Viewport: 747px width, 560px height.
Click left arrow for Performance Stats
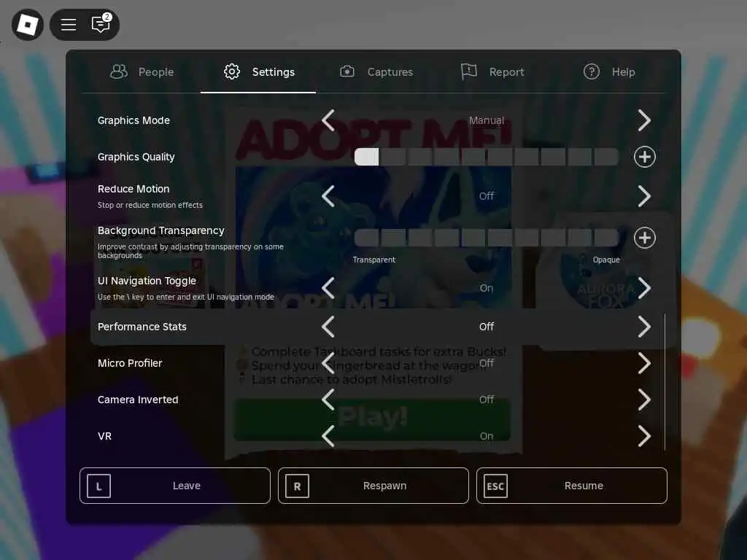[x=328, y=327]
